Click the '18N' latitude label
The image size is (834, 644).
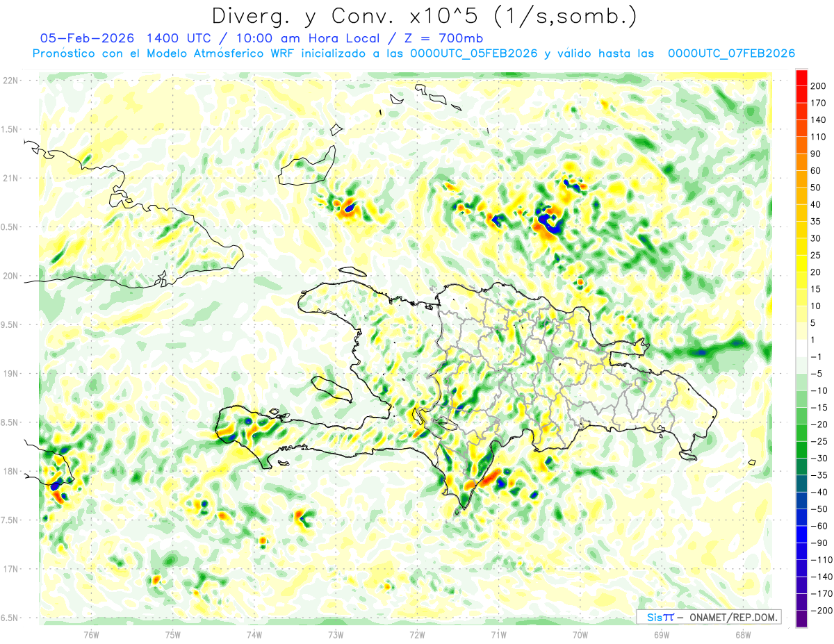(10, 471)
